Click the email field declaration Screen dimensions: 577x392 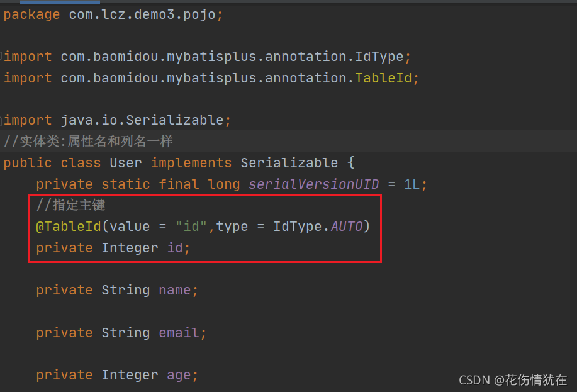click(121, 333)
